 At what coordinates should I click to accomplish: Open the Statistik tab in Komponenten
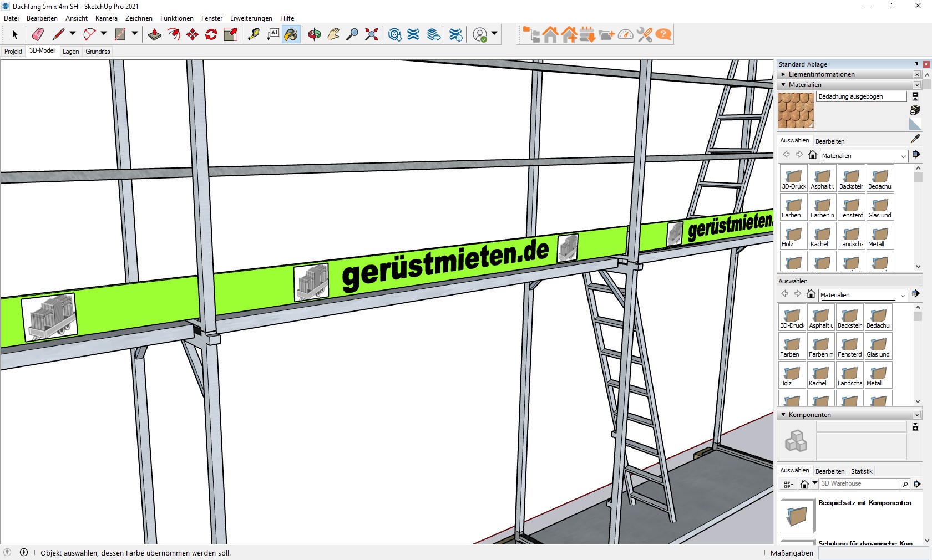pyautogui.click(x=862, y=471)
